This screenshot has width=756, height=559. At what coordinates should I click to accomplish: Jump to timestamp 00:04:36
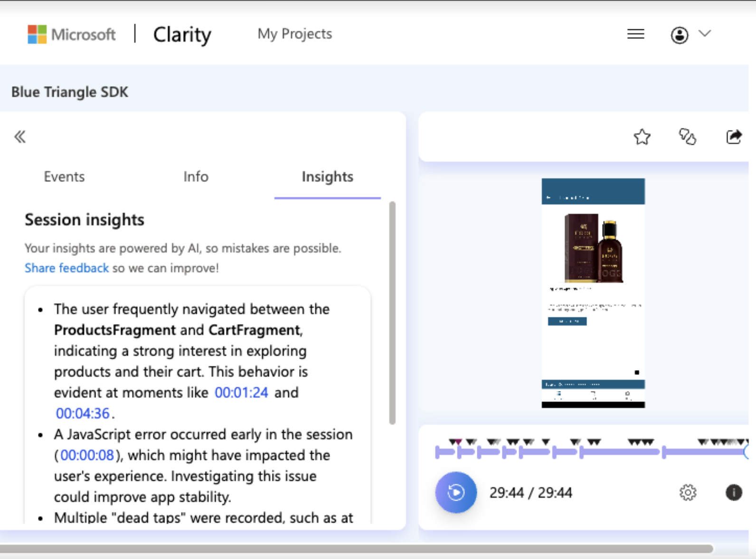(x=83, y=413)
